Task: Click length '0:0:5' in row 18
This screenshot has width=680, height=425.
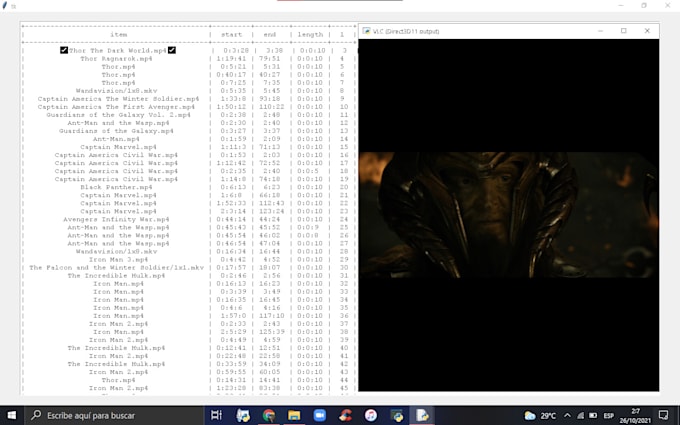Action: [308, 171]
